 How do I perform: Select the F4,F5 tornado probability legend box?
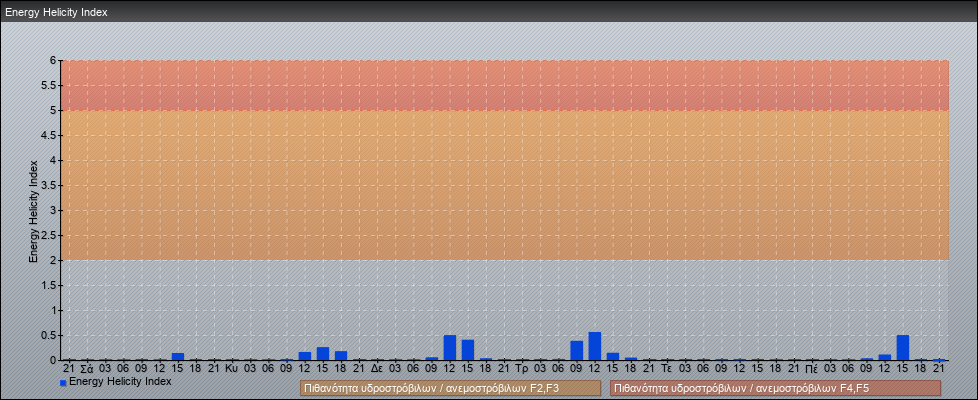(x=775, y=388)
